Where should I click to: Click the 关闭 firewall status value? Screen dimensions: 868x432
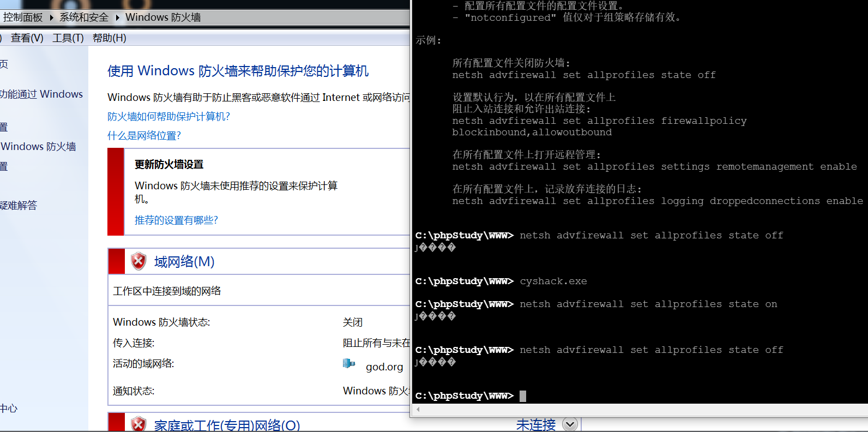353,322
